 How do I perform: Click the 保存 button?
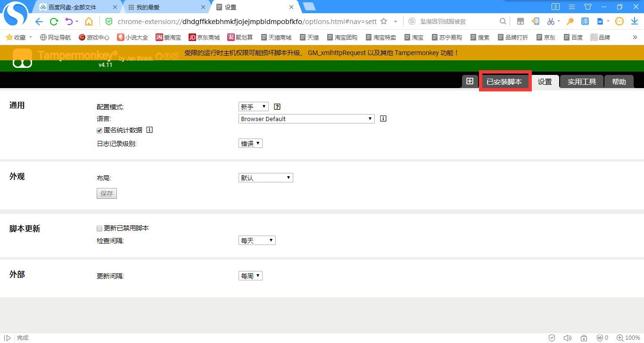(107, 194)
